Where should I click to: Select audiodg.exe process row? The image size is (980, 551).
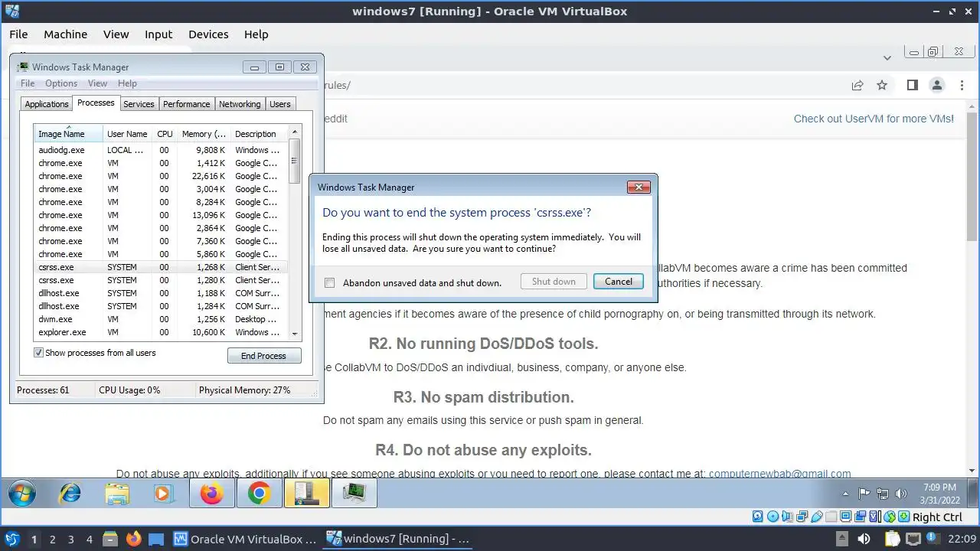click(x=162, y=150)
